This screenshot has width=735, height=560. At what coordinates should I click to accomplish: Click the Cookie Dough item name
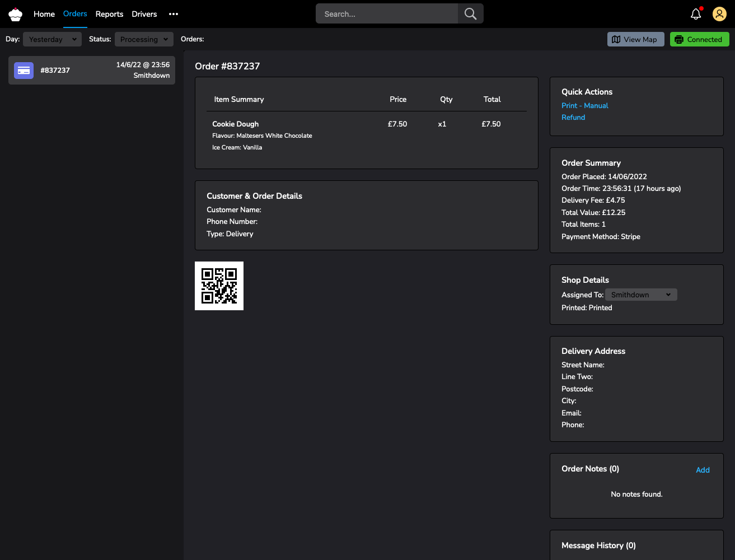235,124
